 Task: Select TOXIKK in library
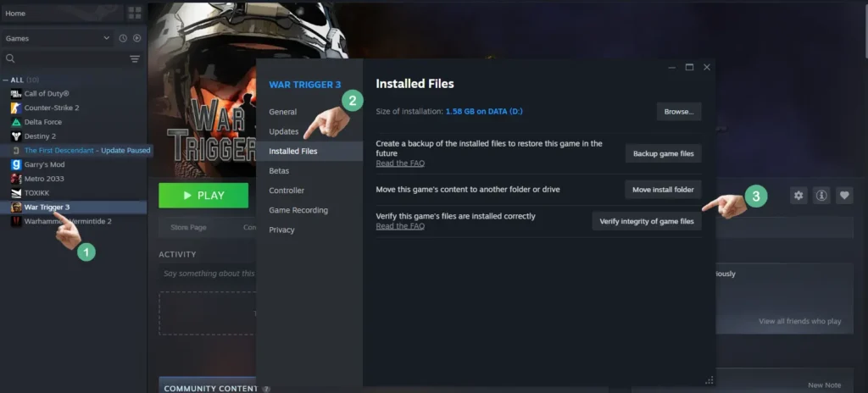[38, 193]
